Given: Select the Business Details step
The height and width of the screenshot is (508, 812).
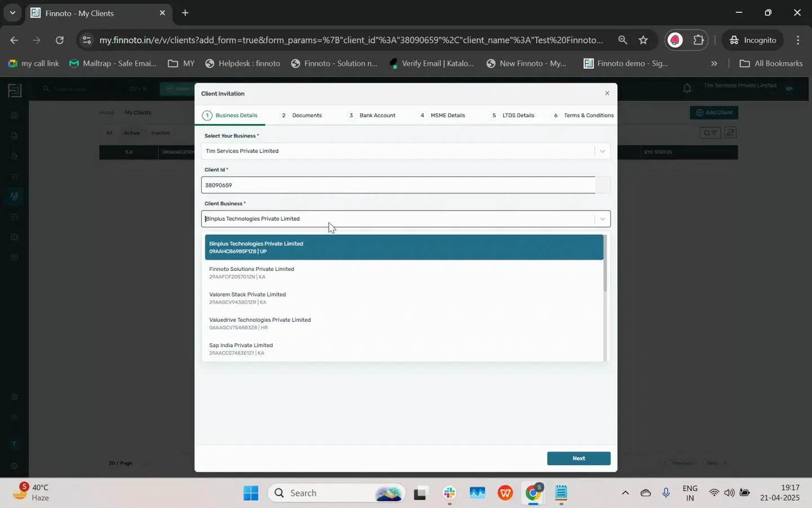Looking at the screenshot, I should tap(231, 115).
